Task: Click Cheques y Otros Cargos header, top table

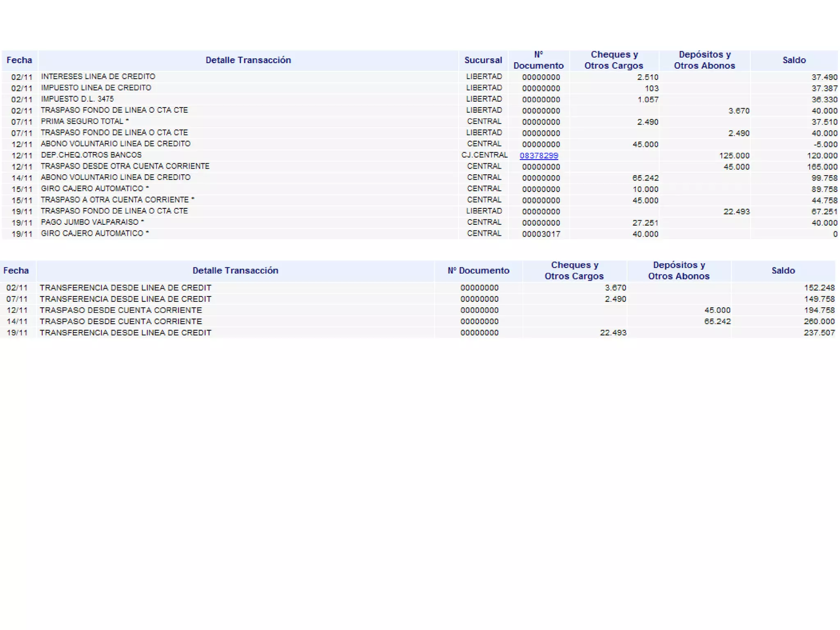Action: pos(614,60)
